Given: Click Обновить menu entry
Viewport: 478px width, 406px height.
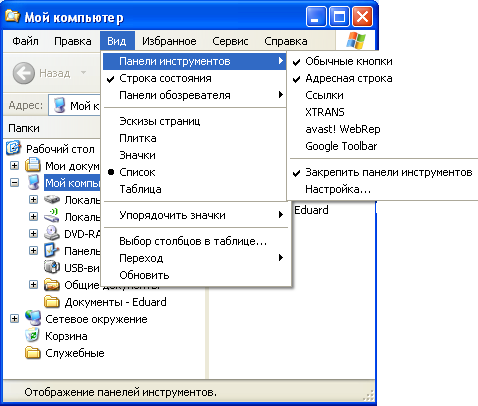Looking at the screenshot, I should click(x=195, y=275).
